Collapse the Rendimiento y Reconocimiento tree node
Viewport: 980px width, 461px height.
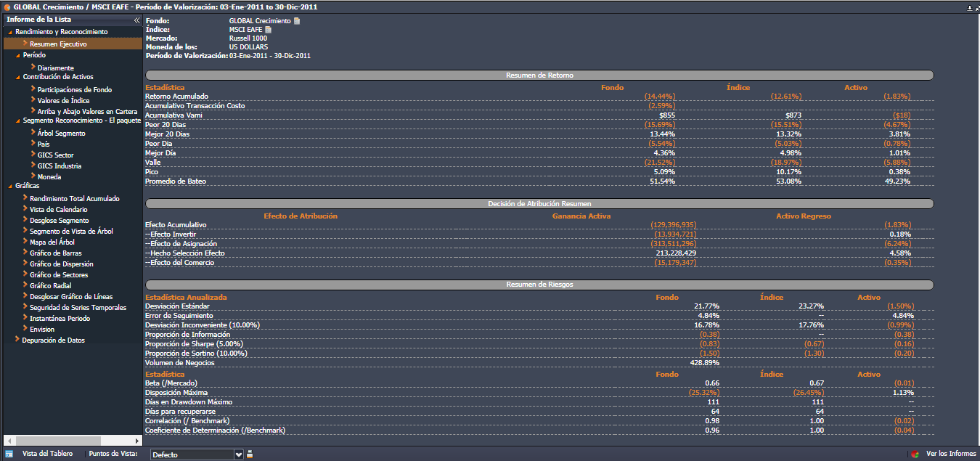tap(10, 33)
